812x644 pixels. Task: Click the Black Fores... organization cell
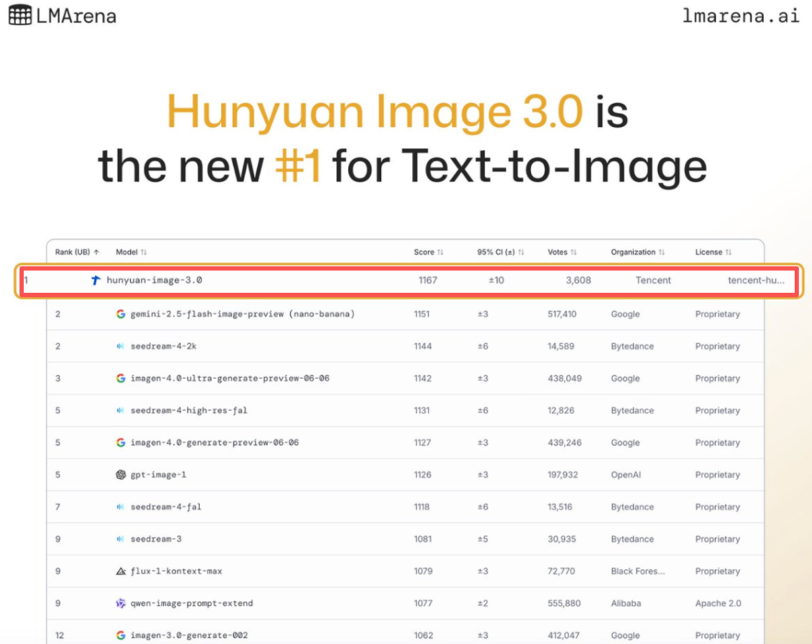pyautogui.click(x=638, y=571)
